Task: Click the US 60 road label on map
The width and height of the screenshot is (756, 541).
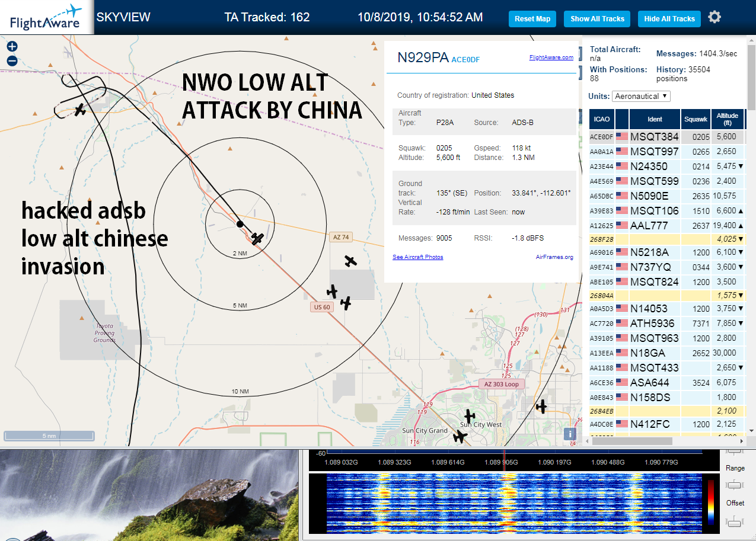Action: (322, 307)
